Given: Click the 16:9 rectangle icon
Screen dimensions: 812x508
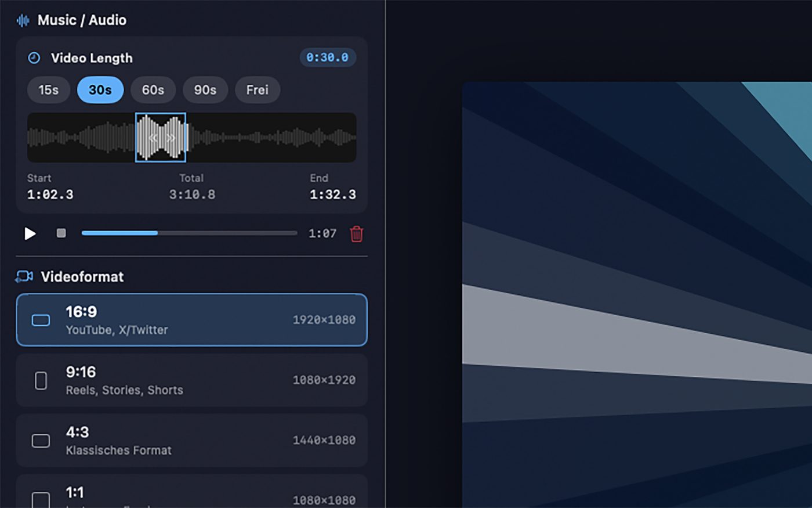Looking at the screenshot, I should tap(40, 320).
